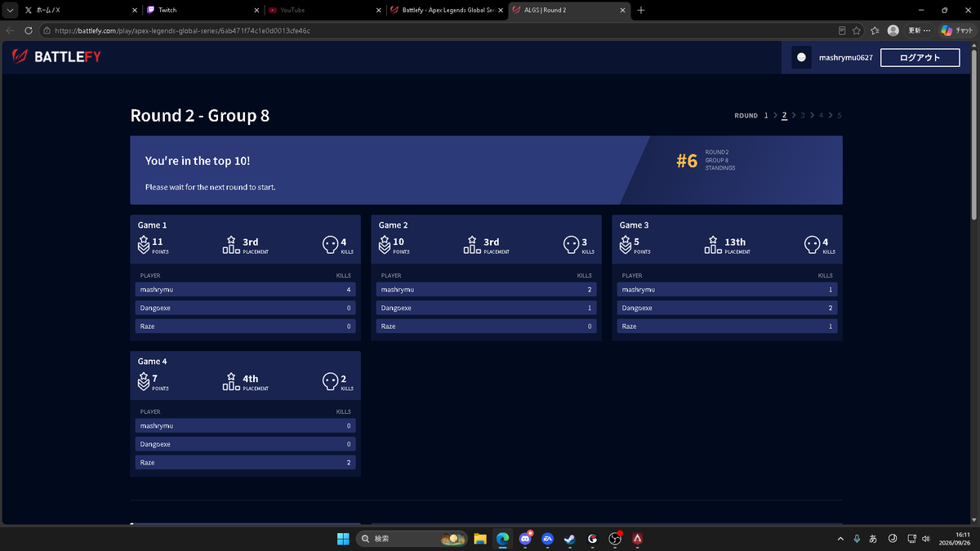Click the taskbar 検索 search box

coord(411,539)
